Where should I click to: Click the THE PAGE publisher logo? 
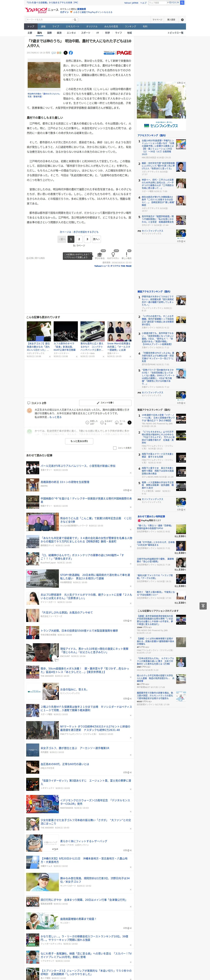(x=124, y=53)
